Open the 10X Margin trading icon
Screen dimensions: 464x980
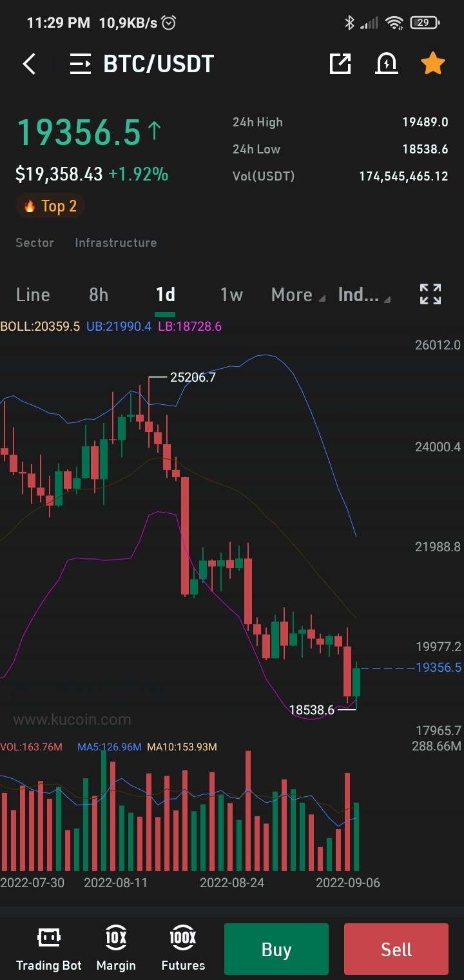[x=116, y=949]
